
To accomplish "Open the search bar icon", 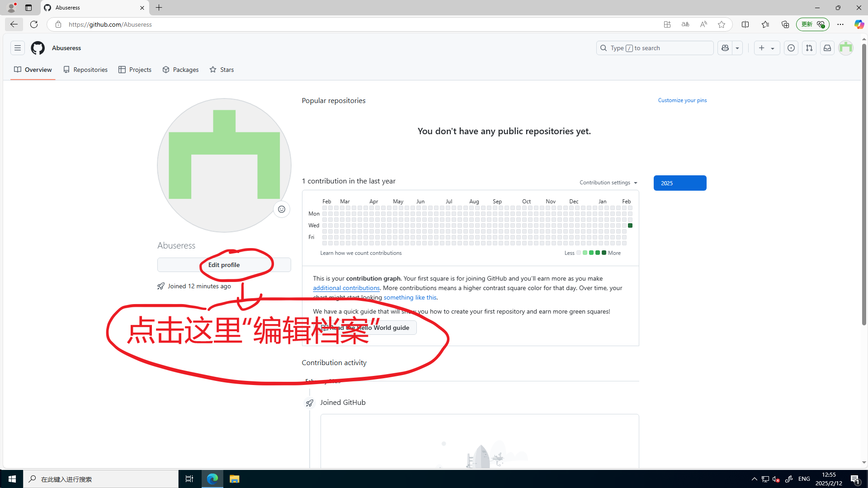I will [604, 47].
